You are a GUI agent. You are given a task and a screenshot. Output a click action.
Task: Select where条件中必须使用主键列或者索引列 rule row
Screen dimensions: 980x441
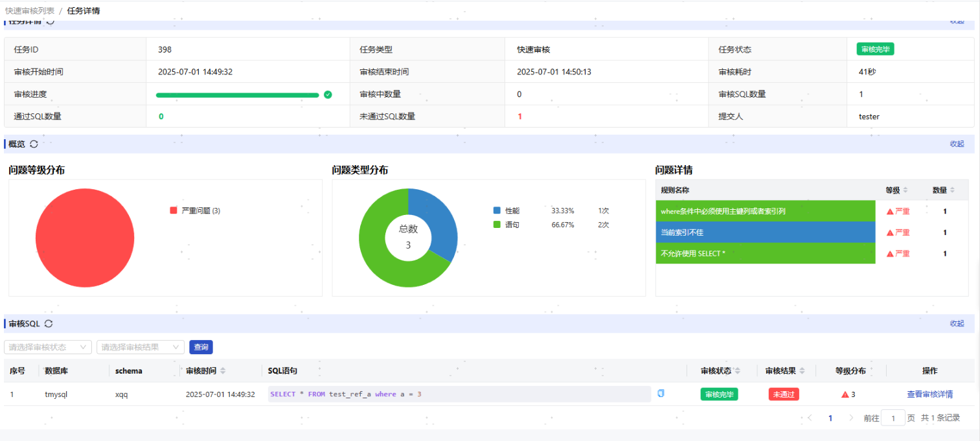click(x=766, y=211)
